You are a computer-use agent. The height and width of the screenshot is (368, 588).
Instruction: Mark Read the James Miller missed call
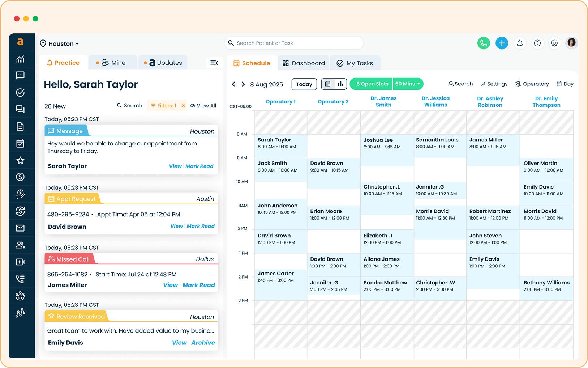coord(198,285)
